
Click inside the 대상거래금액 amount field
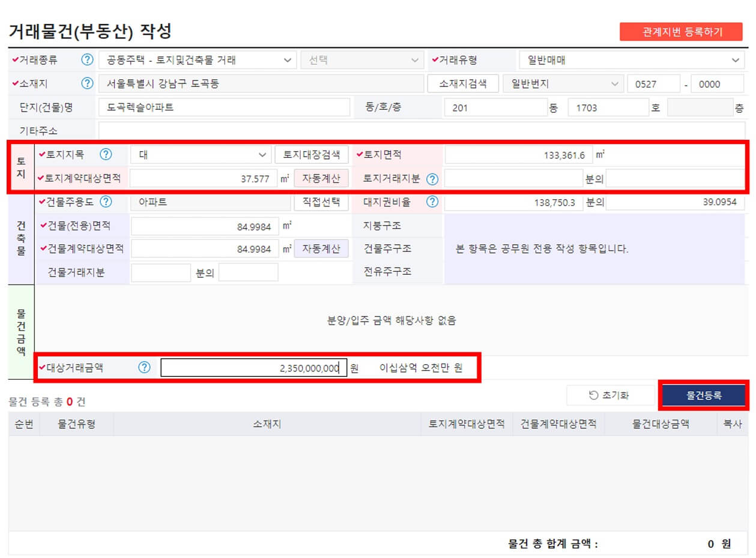click(x=252, y=368)
